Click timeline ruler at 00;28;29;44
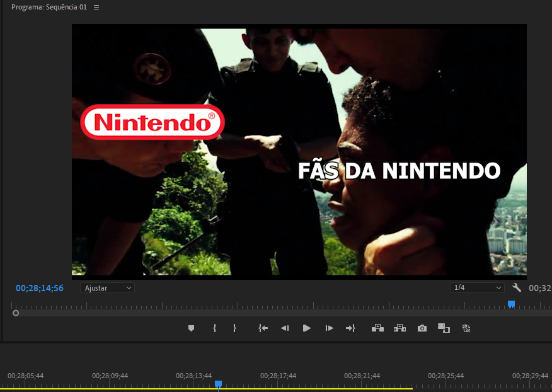The image size is (552, 392). pos(530,376)
